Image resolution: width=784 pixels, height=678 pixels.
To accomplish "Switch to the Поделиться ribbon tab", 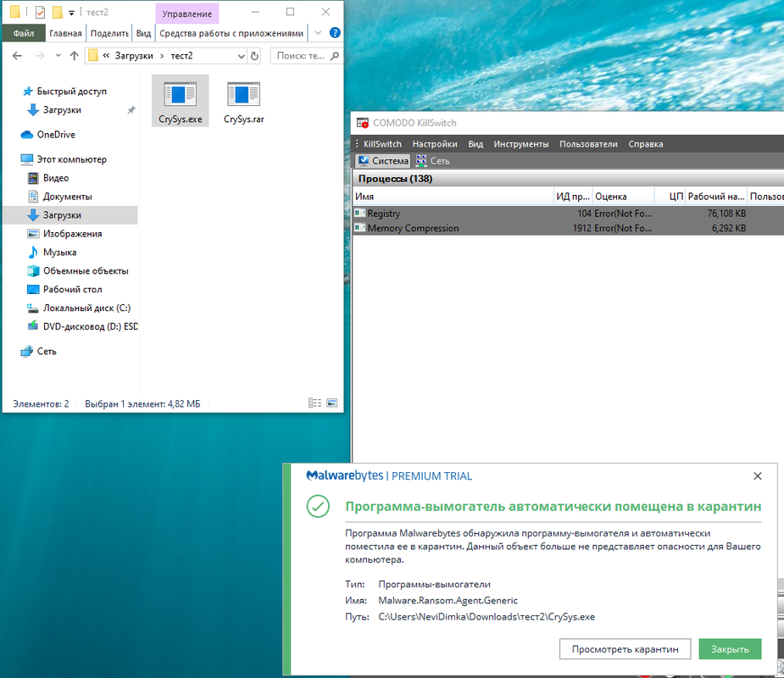I will tap(109, 33).
